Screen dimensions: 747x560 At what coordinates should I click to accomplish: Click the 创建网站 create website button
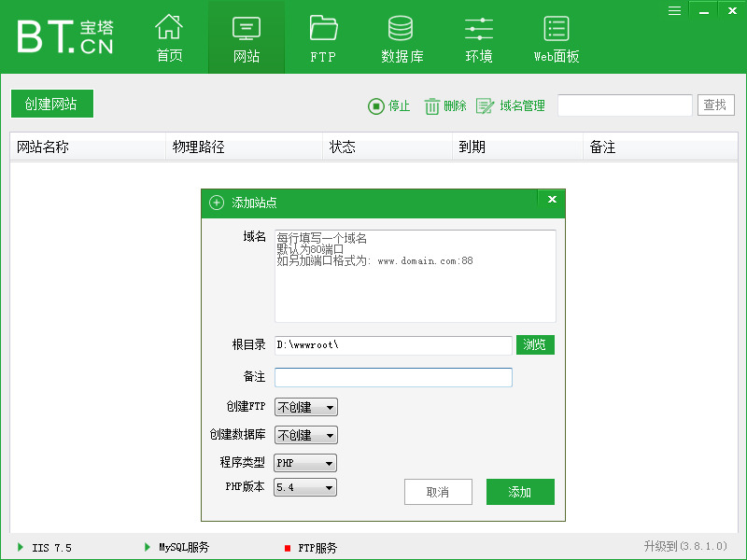51,104
